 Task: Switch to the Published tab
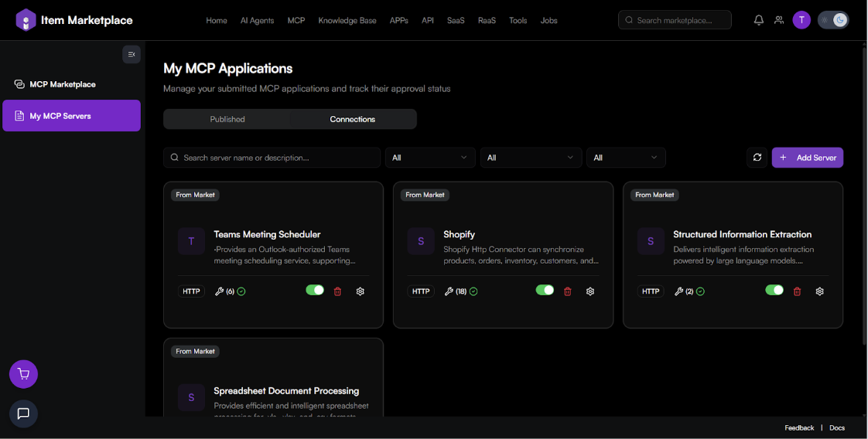pos(227,119)
